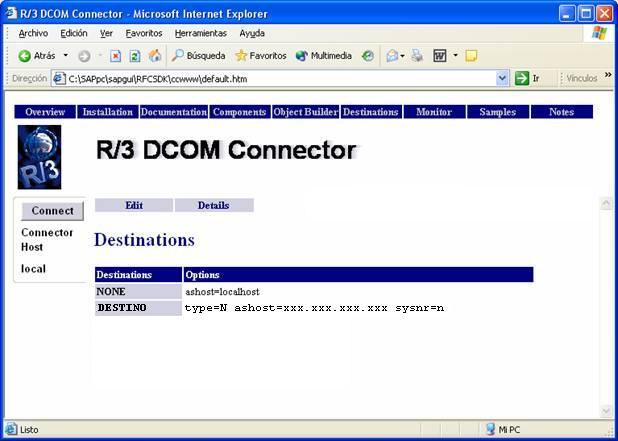Click the local host entry

(34, 269)
